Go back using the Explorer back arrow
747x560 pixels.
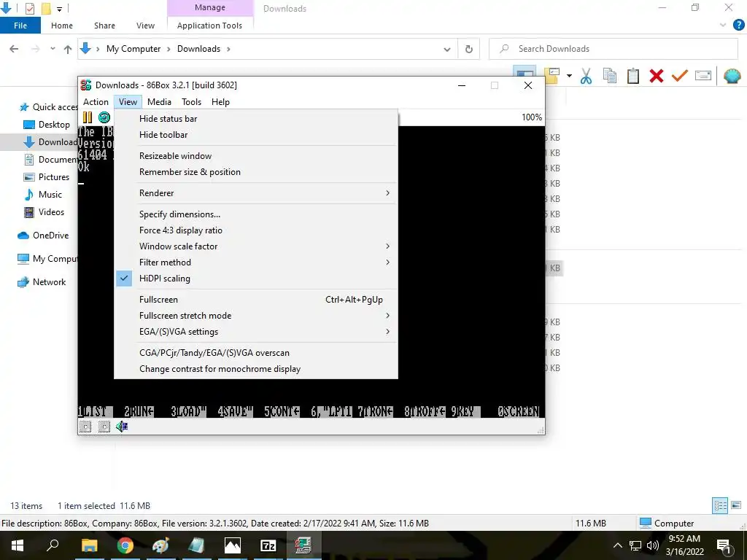15,49
